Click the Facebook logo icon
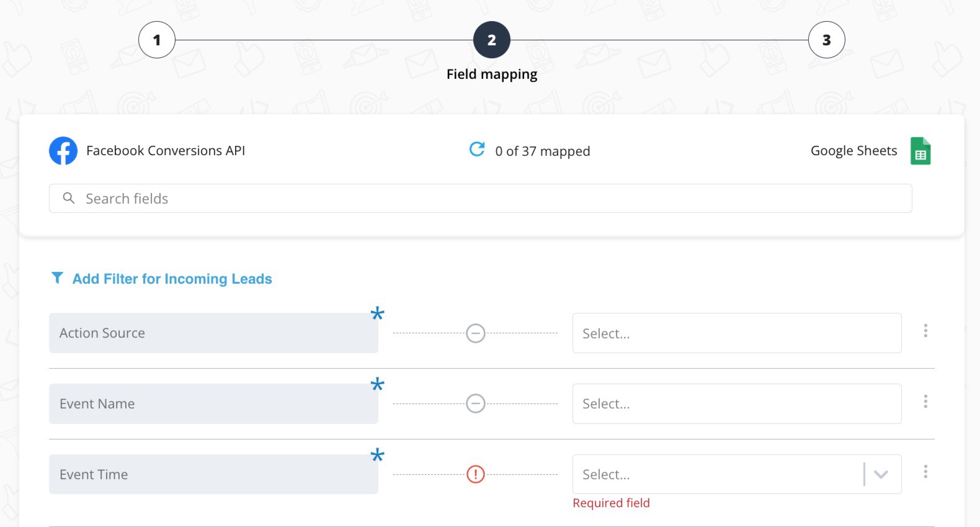Viewport: 980px width, 527px height. click(63, 151)
